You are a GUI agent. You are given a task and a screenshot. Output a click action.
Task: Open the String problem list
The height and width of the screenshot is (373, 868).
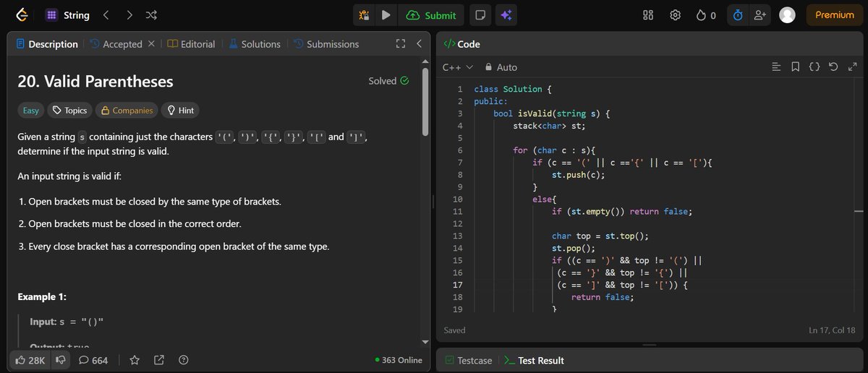pos(68,15)
